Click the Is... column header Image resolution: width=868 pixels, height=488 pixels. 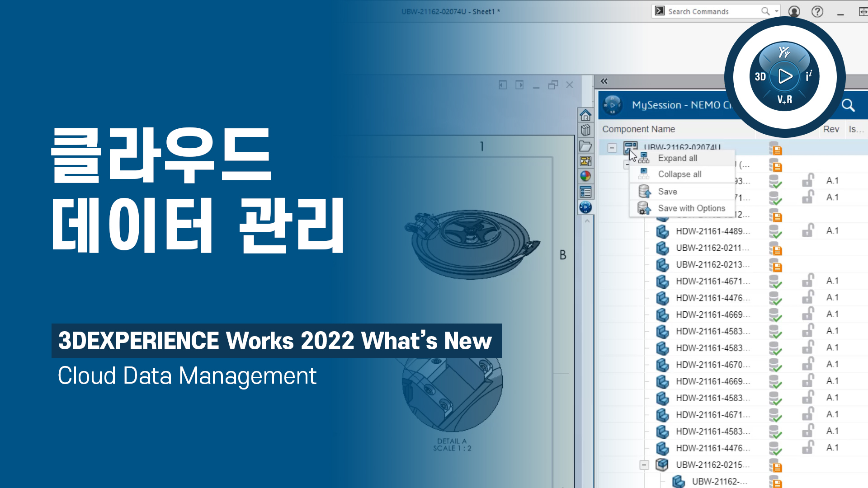pyautogui.click(x=856, y=129)
